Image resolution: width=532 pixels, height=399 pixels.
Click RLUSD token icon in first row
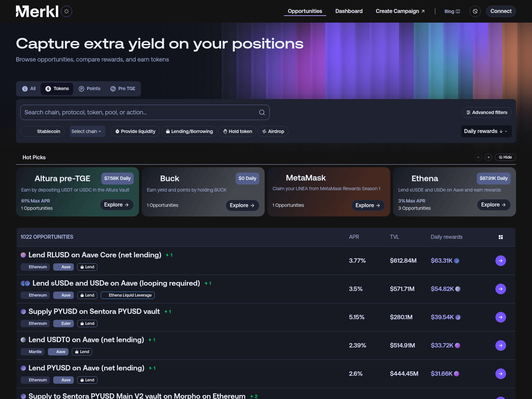(23, 255)
